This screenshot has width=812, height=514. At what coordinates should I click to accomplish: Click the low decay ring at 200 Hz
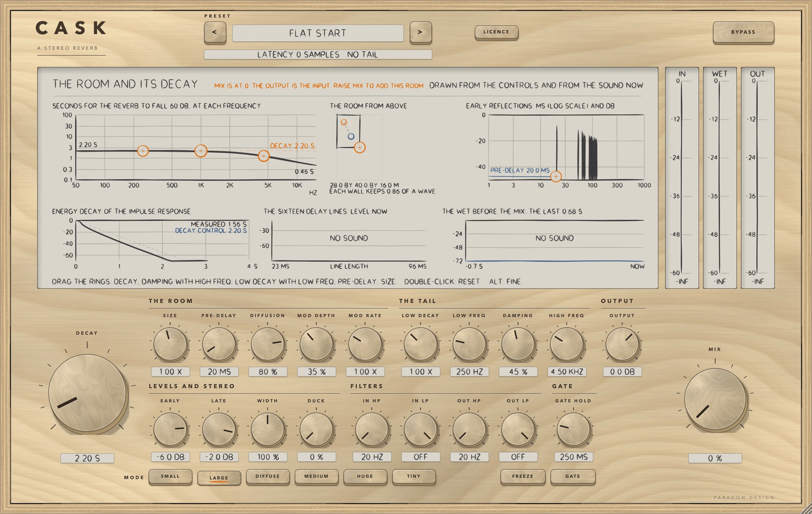pyautogui.click(x=143, y=151)
